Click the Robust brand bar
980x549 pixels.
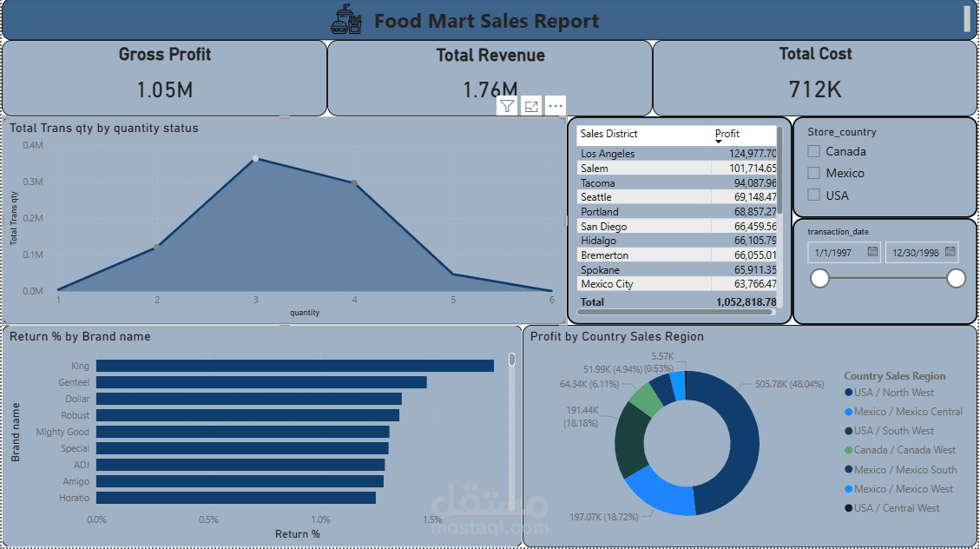point(247,415)
